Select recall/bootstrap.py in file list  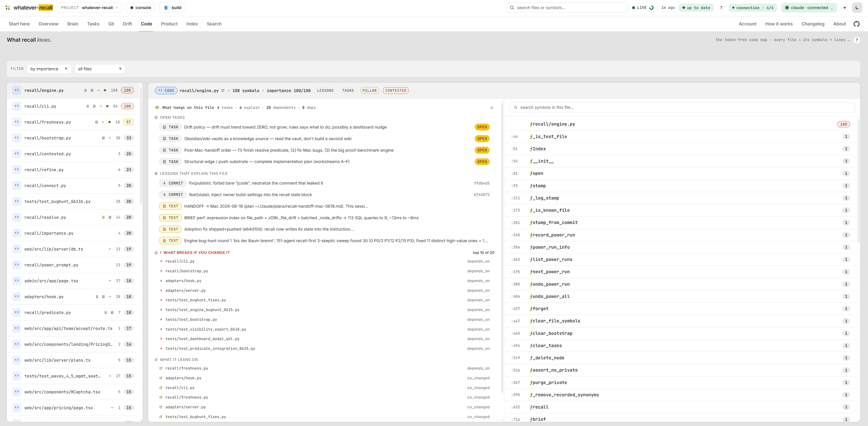coord(73,138)
